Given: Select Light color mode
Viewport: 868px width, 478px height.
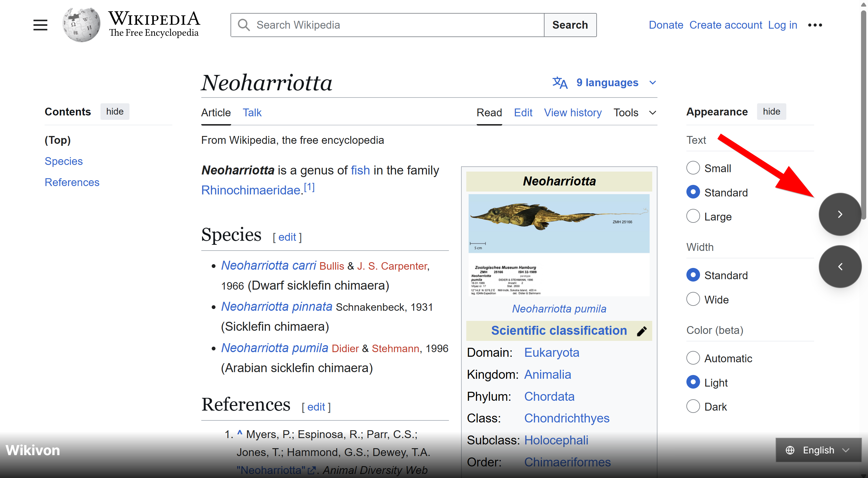Looking at the screenshot, I should click(693, 383).
